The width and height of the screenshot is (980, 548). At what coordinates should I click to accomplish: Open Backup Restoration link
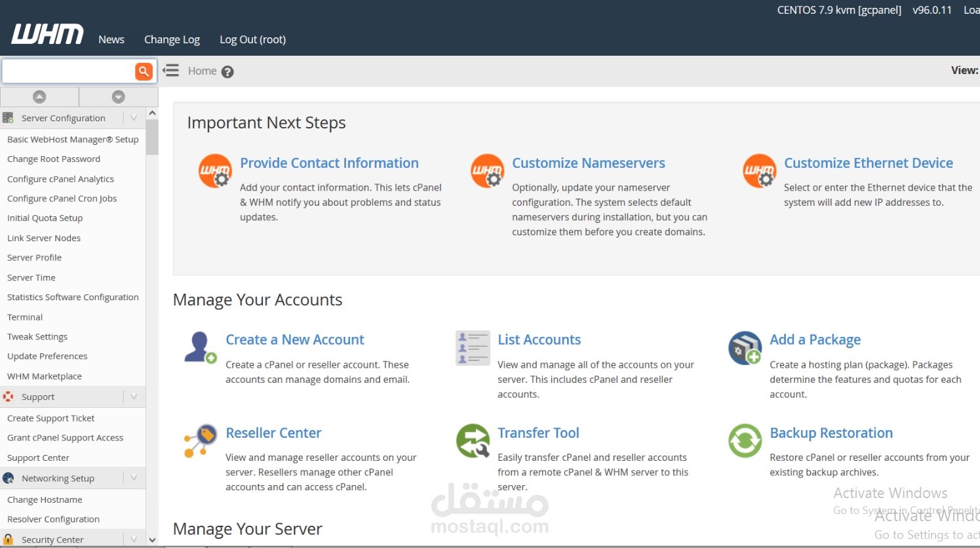(x=831, y=433)
